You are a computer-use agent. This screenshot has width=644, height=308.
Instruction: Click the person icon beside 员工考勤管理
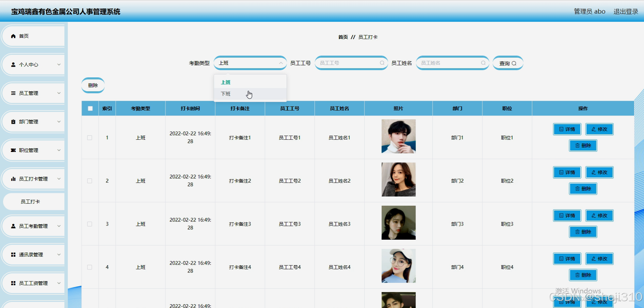[13, 226]
